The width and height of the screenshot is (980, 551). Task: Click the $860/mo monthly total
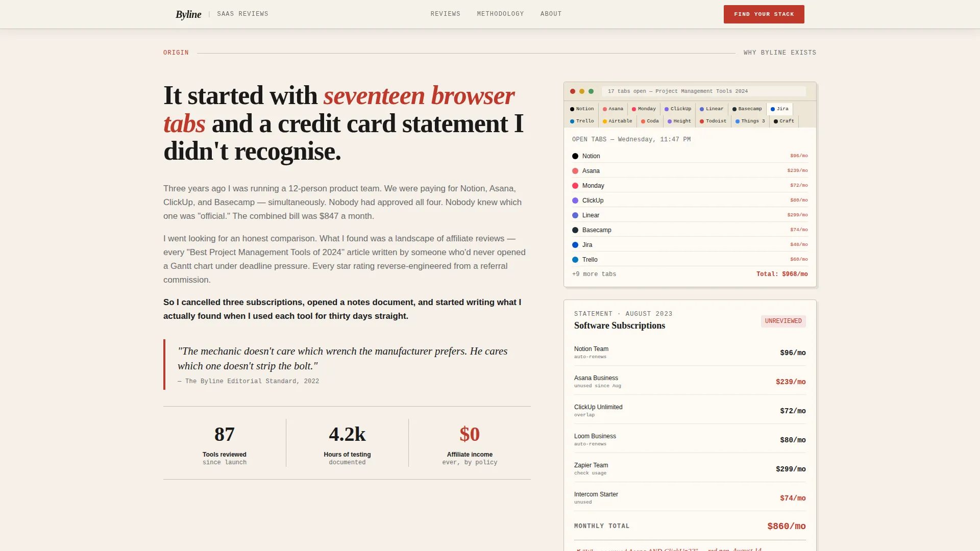click(x=786, y=526)
